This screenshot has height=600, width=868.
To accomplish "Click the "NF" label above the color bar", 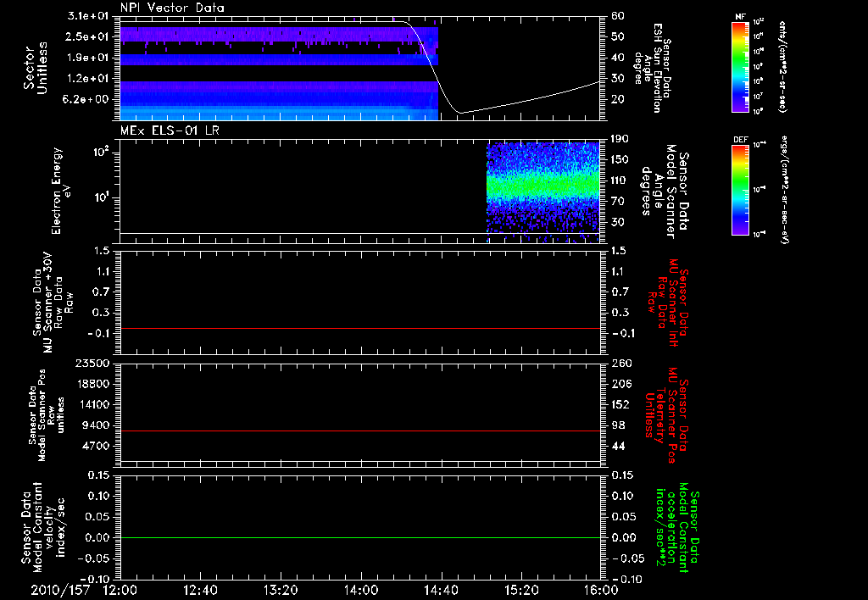I will coord(740,17).
